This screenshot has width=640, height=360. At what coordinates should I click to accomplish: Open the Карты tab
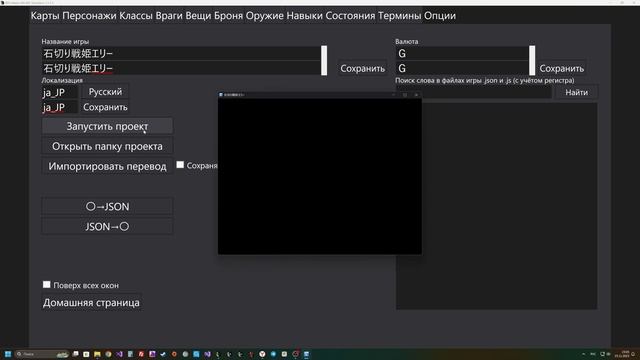coord(45,16)
